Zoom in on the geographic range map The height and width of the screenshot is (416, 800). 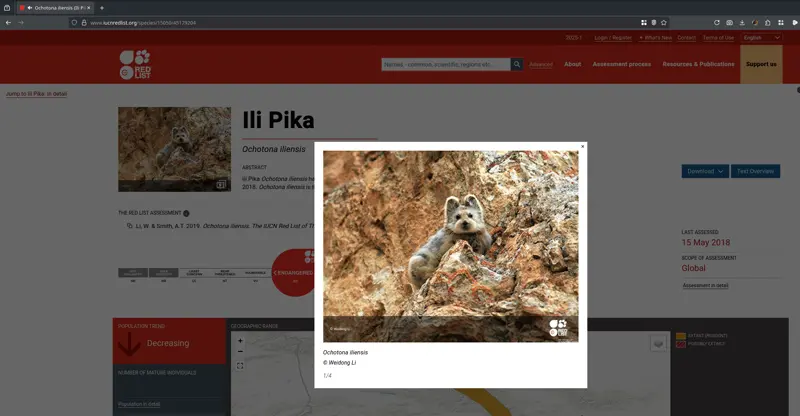click(240, 340)
